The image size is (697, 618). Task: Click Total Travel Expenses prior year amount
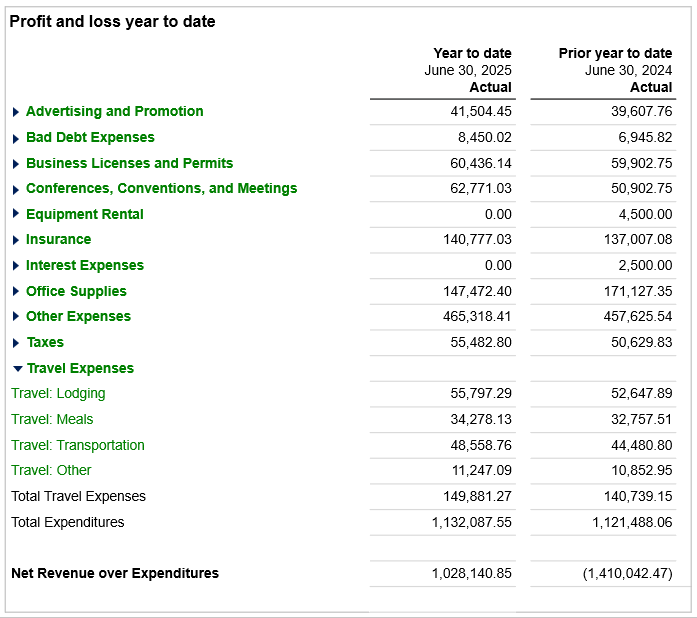pyautogui.click(x=632, y=496)
